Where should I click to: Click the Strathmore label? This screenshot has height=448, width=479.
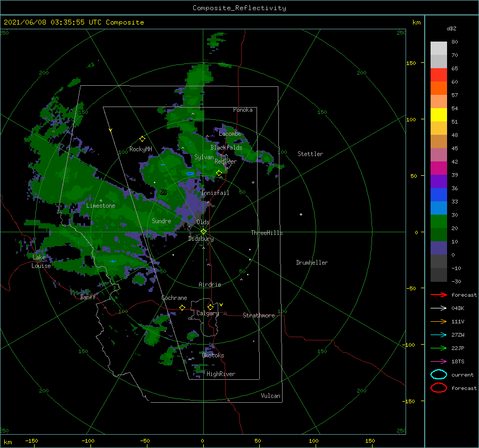pos(259,315)
